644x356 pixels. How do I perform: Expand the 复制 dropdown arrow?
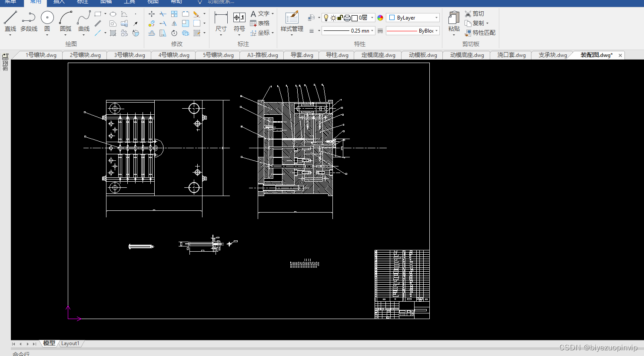(x=487, y=23)
